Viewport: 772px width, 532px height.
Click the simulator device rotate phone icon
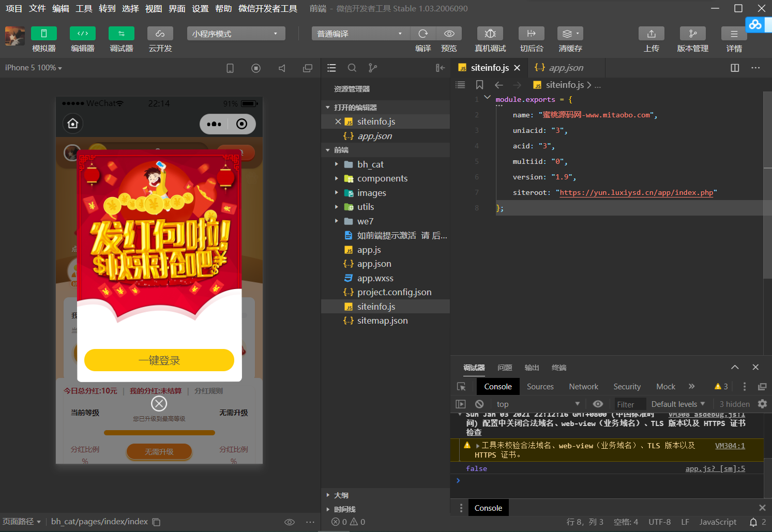pos(230,68)
